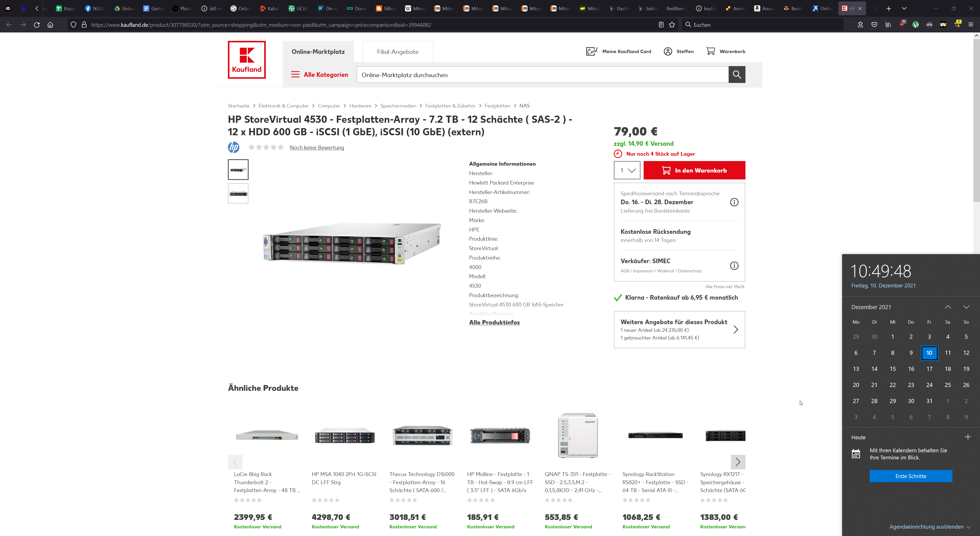Toggle reader view icon
This screenshot has width=980, height=536.
coord(661,25)
